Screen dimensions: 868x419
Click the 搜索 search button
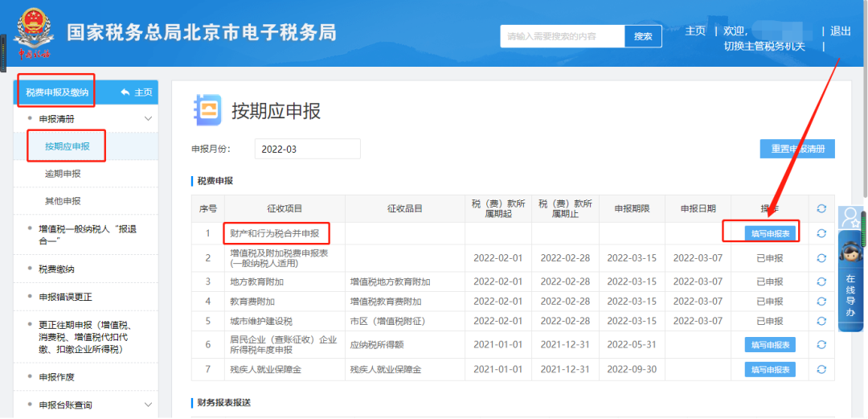click(643, 36)
